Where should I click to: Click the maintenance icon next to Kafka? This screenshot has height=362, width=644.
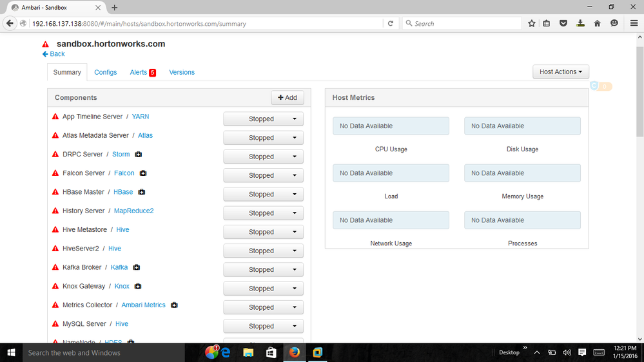click(x=137, y=267)
